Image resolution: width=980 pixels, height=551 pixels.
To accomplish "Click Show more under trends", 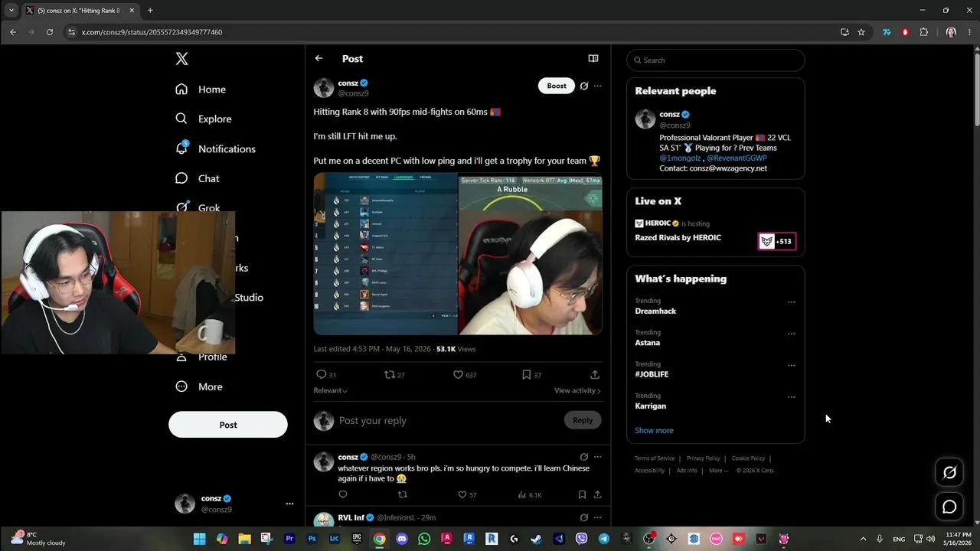I will click(654, 430).
